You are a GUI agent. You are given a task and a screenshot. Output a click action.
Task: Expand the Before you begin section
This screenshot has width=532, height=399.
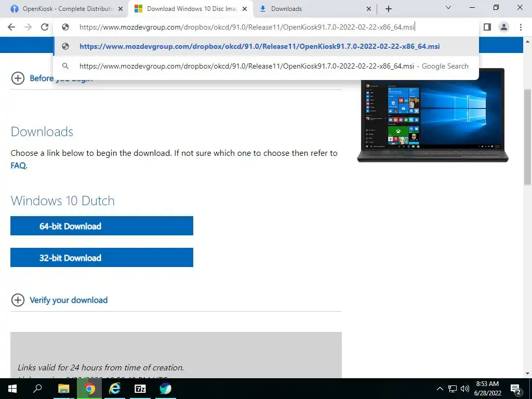[18, 78]
